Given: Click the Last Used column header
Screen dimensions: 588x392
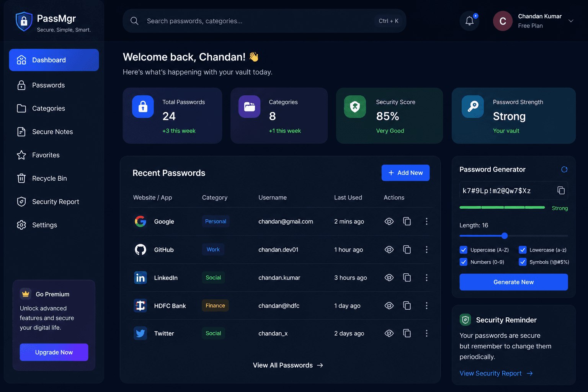Looking at the screenshot, I should [348, 198].
